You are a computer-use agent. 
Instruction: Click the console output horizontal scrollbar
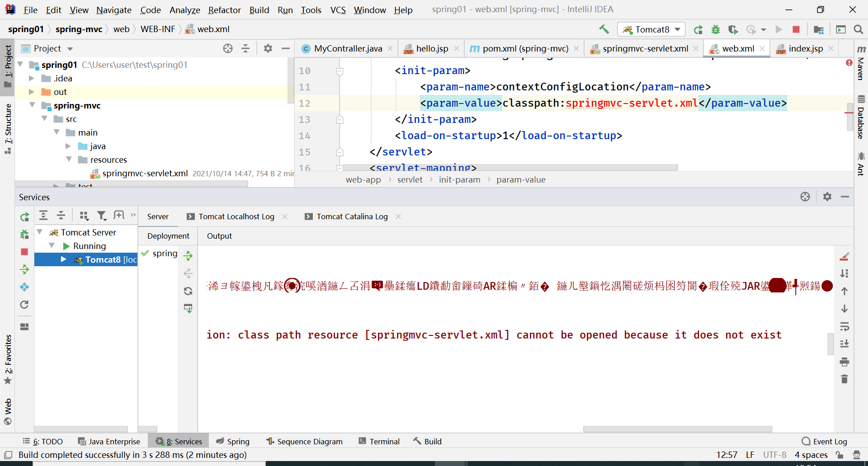[678, 429]
